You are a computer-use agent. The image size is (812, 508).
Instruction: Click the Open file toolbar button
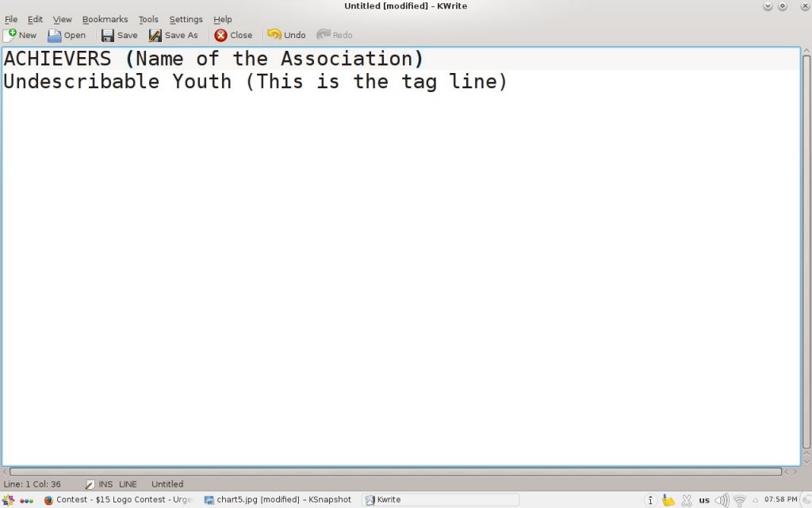(x=67, y=35)
